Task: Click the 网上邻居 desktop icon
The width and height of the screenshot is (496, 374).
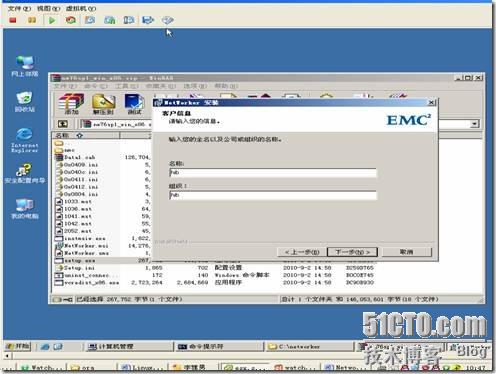Action: coord(25,66)
